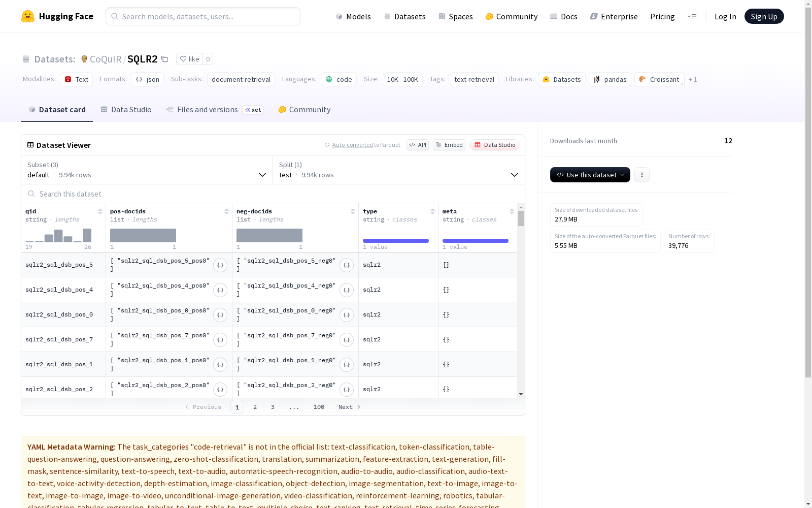Click the pos-docids lengths histogram bar
Screen dimensions: 812x508
[143, 235]
